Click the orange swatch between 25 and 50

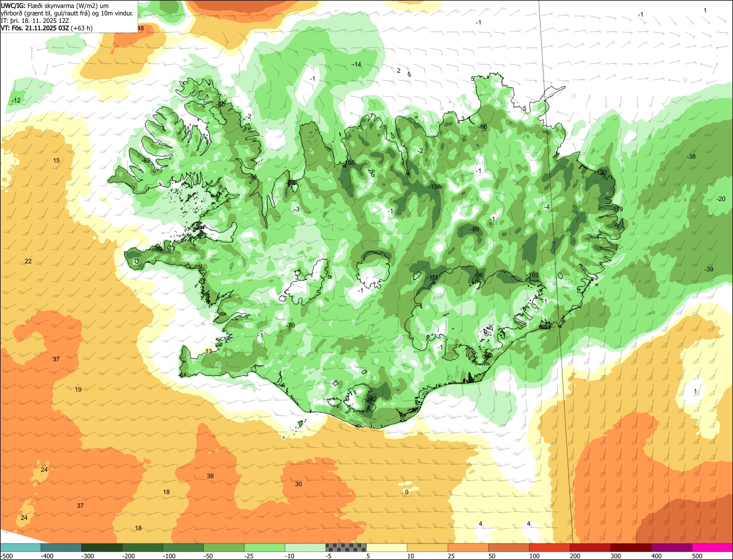pyautogui.click(x=468, y=547)
